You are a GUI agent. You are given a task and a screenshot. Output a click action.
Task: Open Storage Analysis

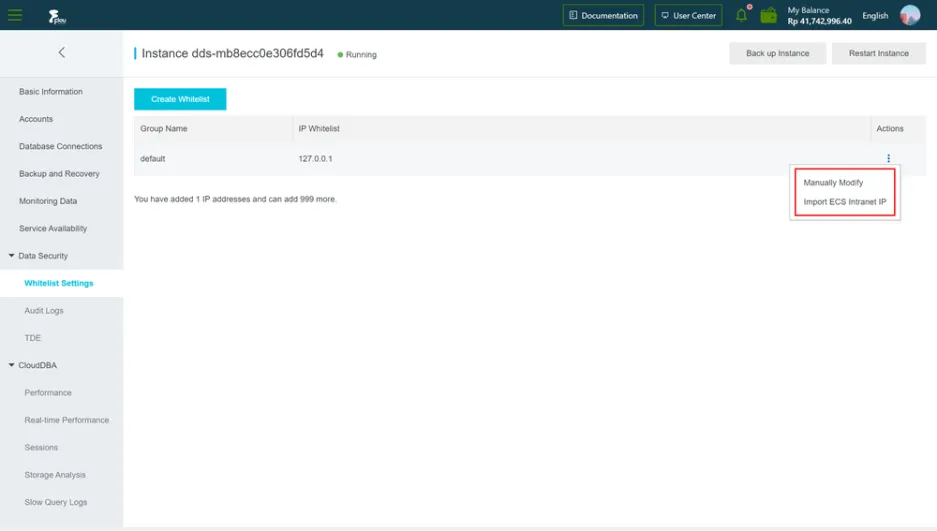(55, 475)
